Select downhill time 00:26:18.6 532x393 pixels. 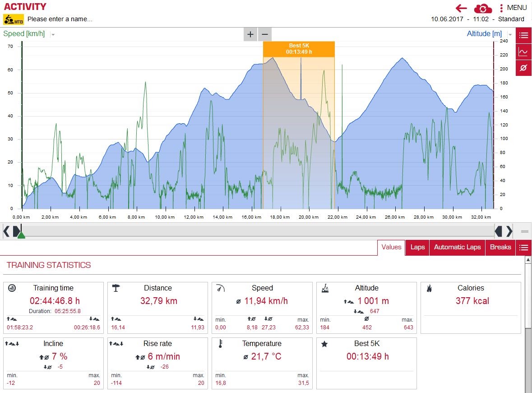[x=87, y=327]
